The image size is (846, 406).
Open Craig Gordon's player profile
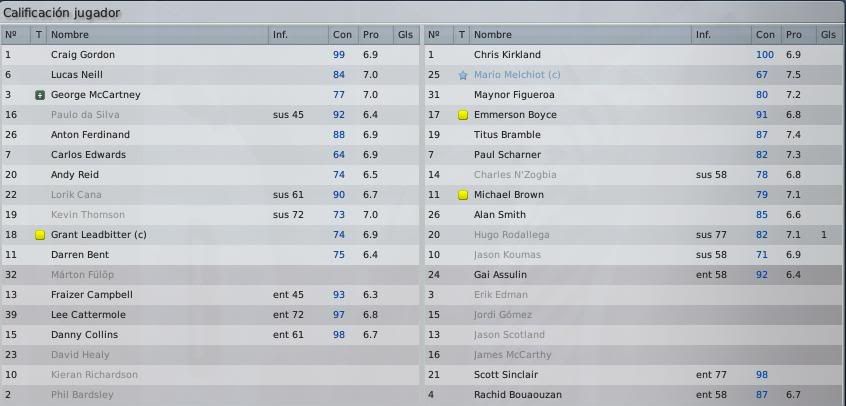tap(83, 55)
